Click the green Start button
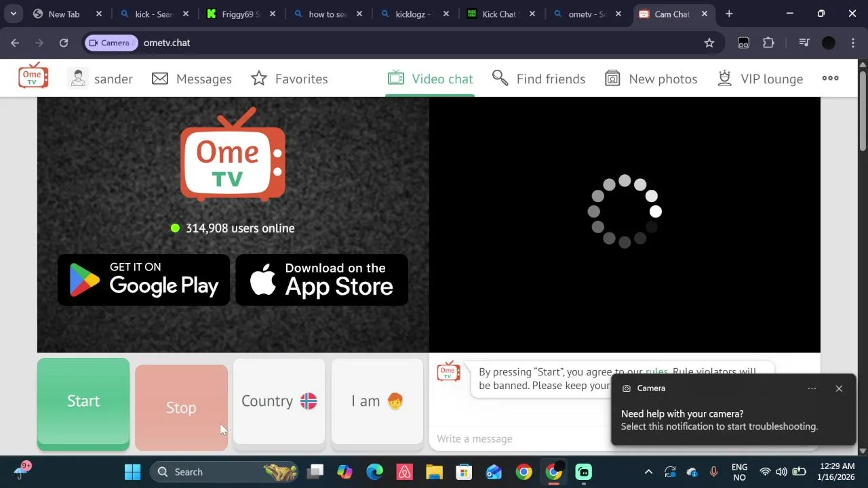Image resolution: width=868 pixels, height=488 pixels. click(83, 404)
